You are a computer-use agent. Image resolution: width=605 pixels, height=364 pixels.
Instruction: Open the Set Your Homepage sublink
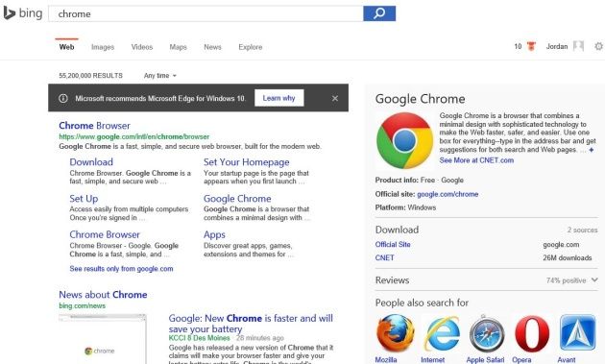click(247, 162)
